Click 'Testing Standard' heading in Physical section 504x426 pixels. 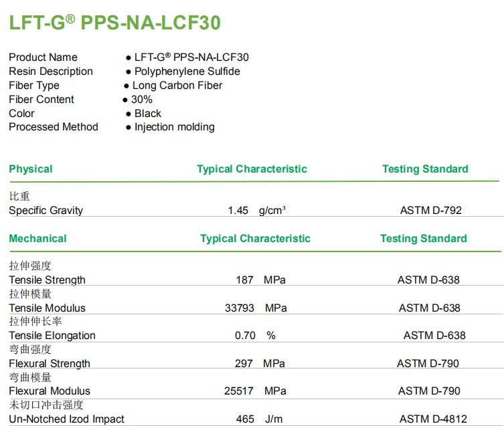coord(425,169)
